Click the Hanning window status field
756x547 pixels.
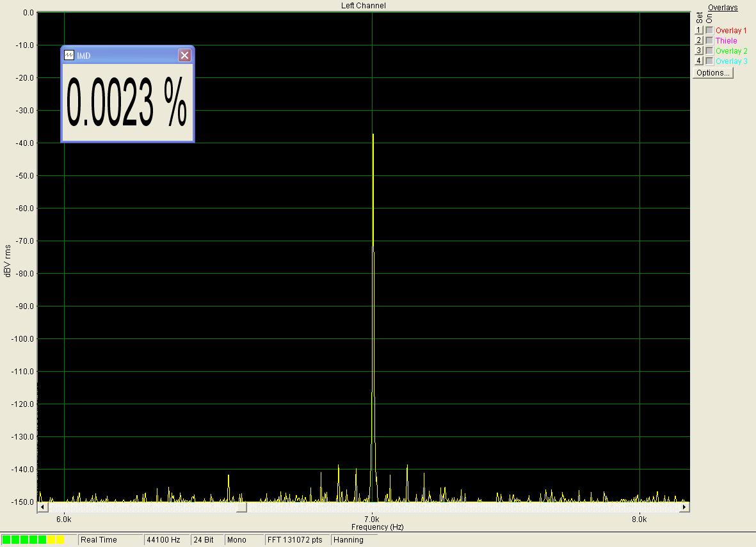(354, 540)
